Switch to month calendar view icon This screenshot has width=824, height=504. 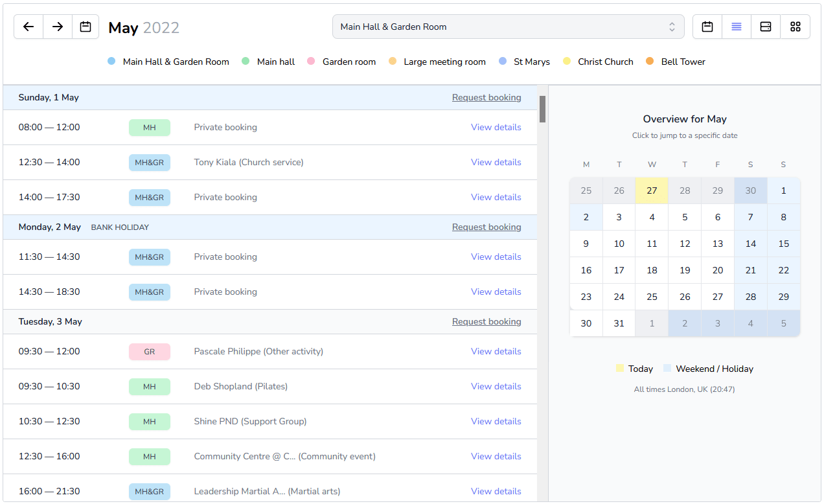707,27
